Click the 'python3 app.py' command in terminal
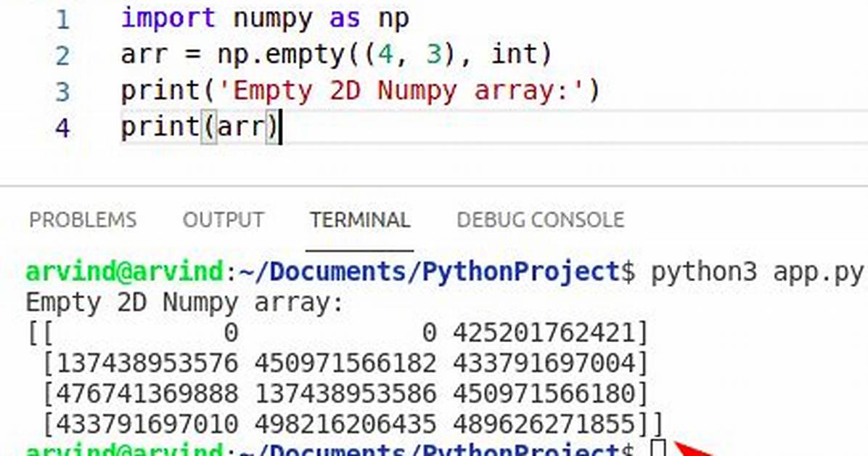Image resolution: width=868 pixels, height=456 pixels. [x=757, y=272]
